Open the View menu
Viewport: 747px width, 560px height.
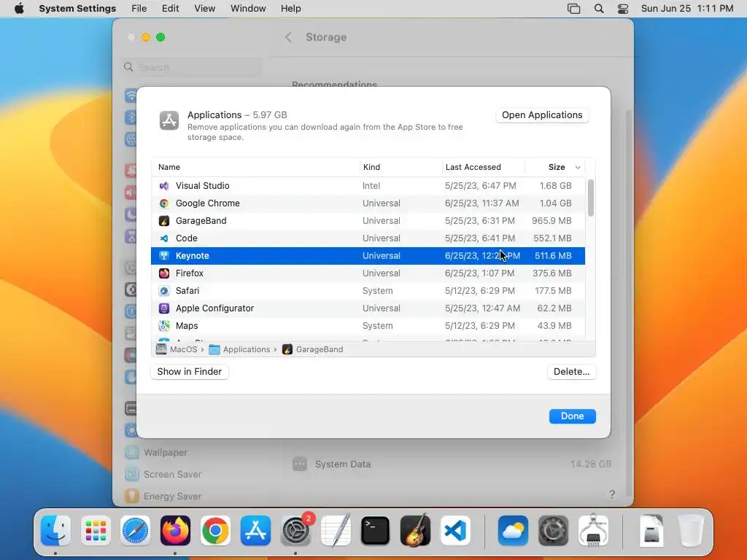pyautogui.click(x=205, y=9)
